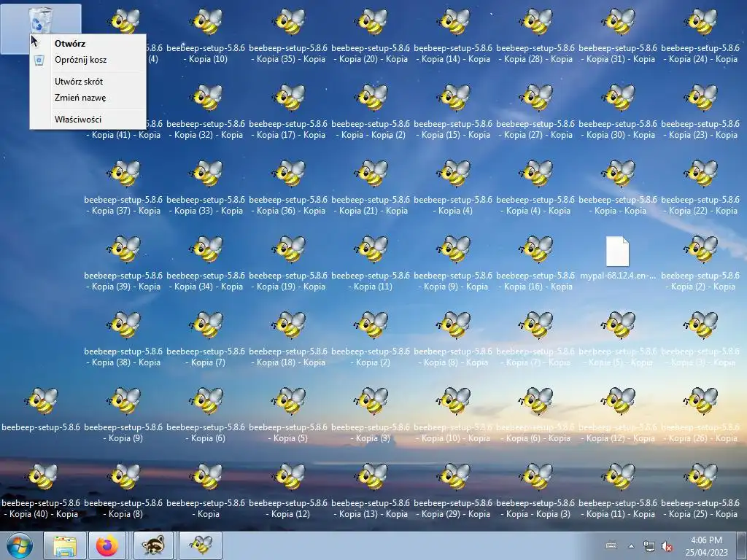The width and height of the screenshot is (747, 560).
Task: Click the raccoon MyPal taskbar icon
Action: pyautogui.click(x=153, y=545)
